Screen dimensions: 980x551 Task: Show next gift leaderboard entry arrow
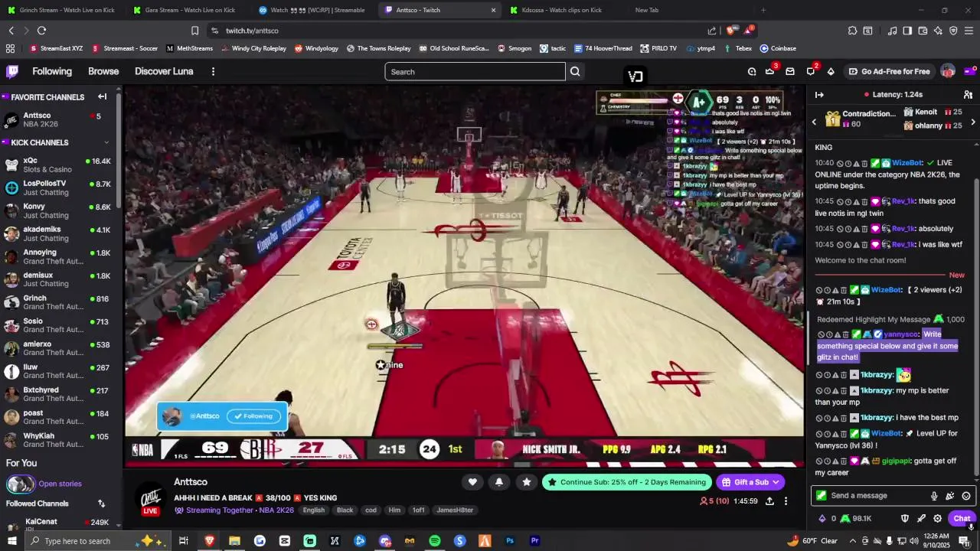(973, 122)
